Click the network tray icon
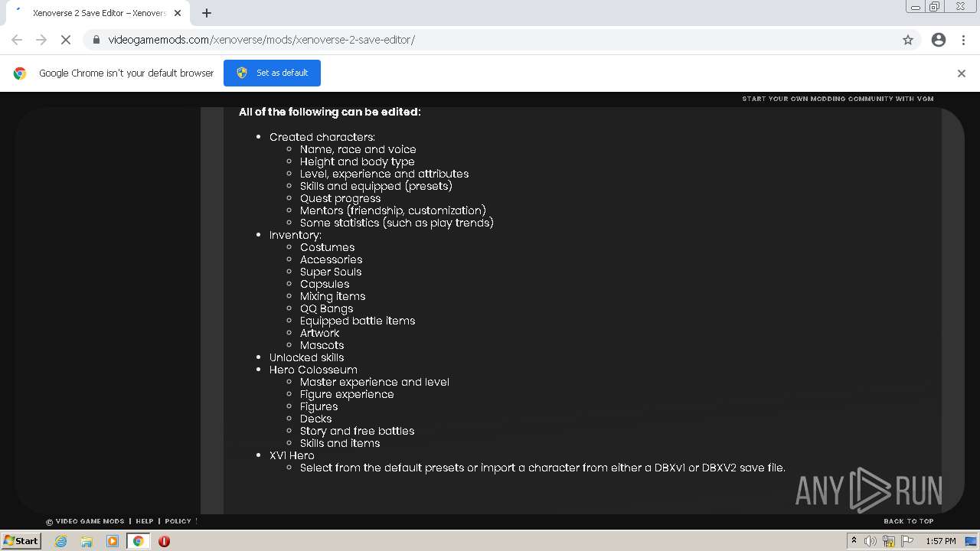The image size is (980, 551). pos(889,541)
